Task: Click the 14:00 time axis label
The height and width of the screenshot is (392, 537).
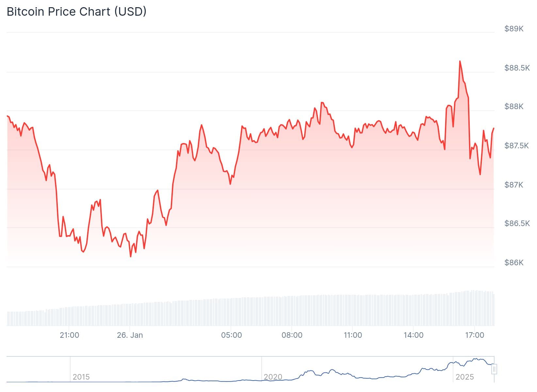Action: (x=413, y=335)
